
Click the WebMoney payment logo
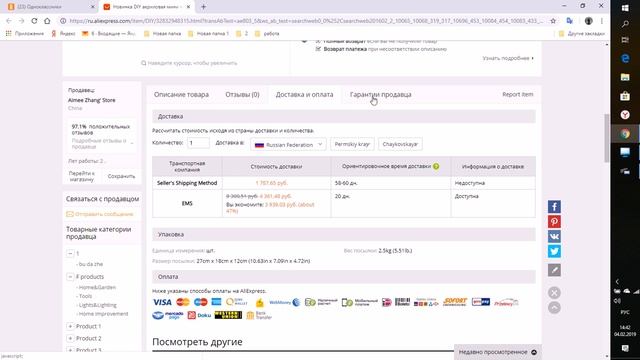point(284,302)
